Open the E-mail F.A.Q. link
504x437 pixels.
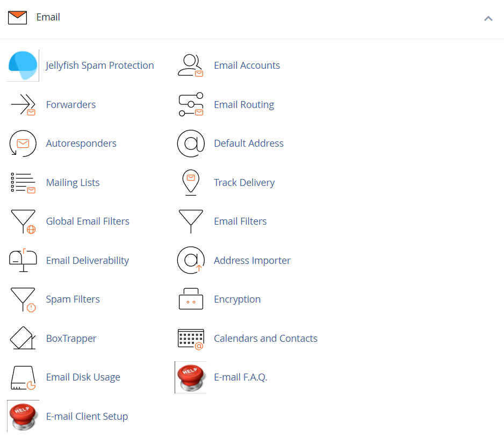(x=240, y=377)
